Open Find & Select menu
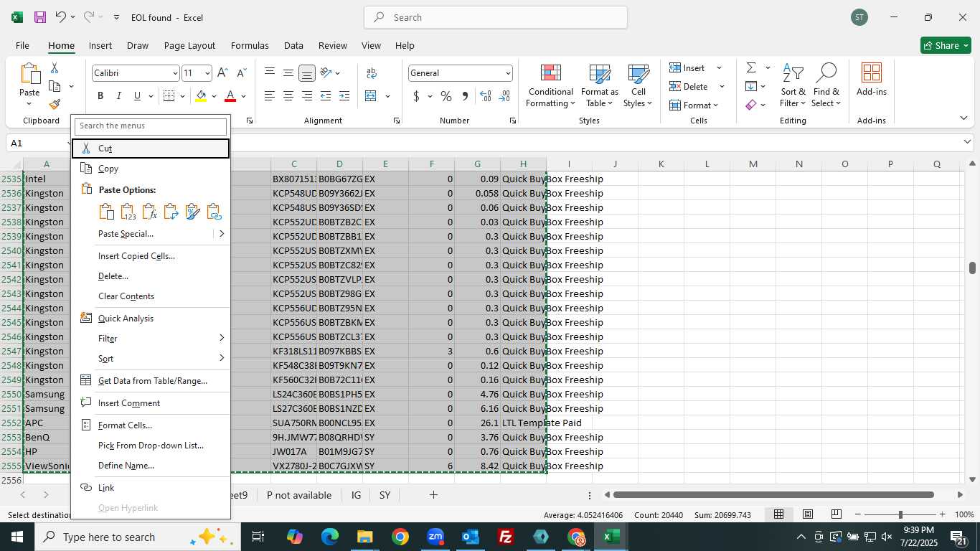Viewport: 980px width, 551px height. click(826, 86)
